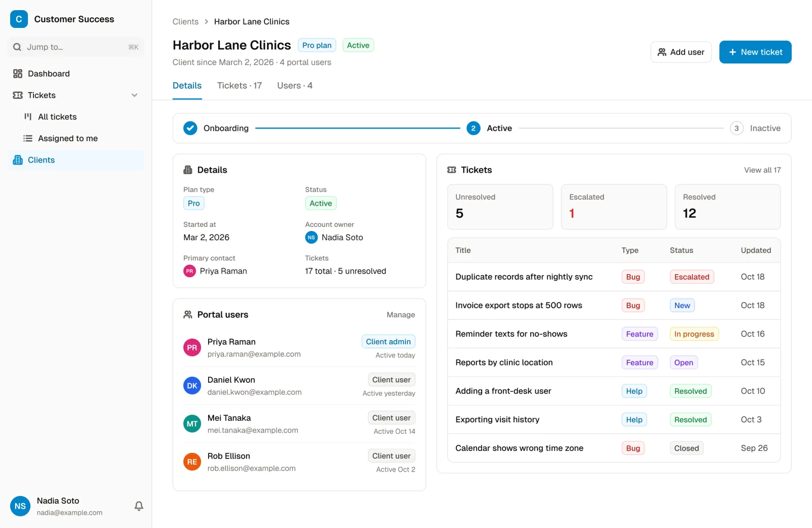Click the Updated column header

click(x=756, y=250)
